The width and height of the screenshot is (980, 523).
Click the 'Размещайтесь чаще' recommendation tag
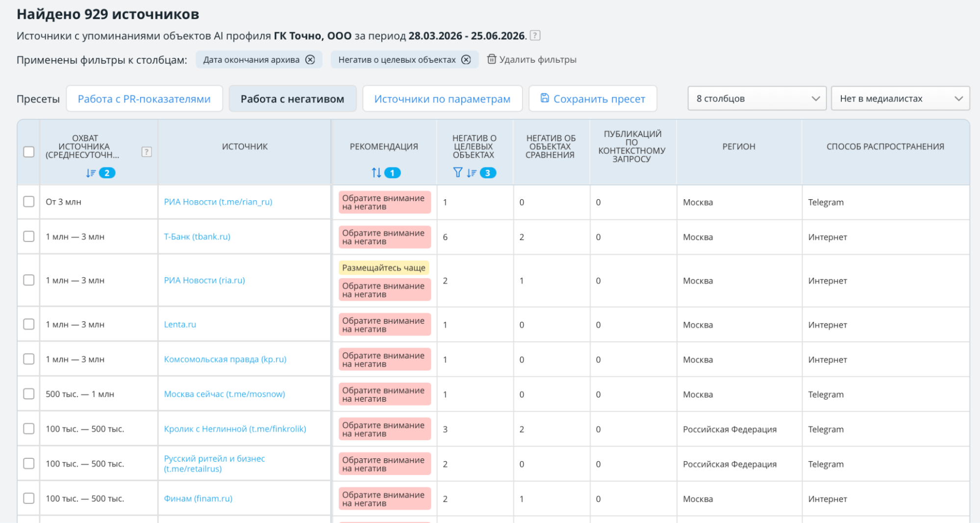[384, 268]
